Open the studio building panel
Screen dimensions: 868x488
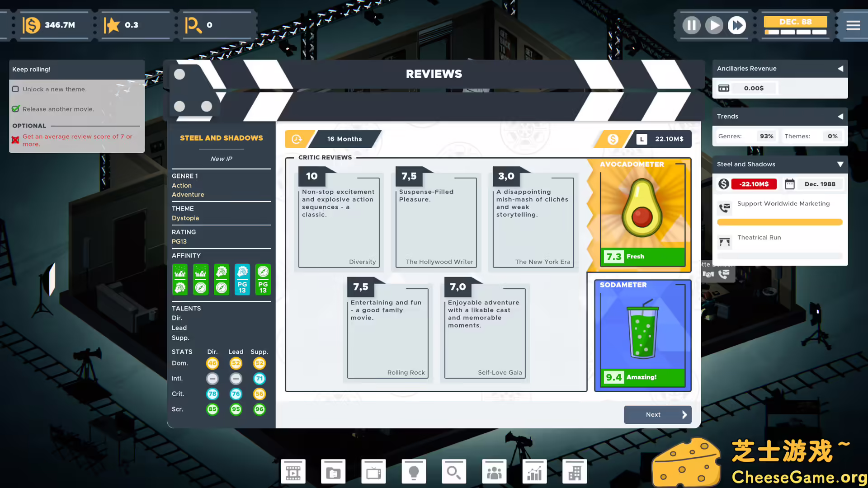pyautogui.click(x=575, y=471)
